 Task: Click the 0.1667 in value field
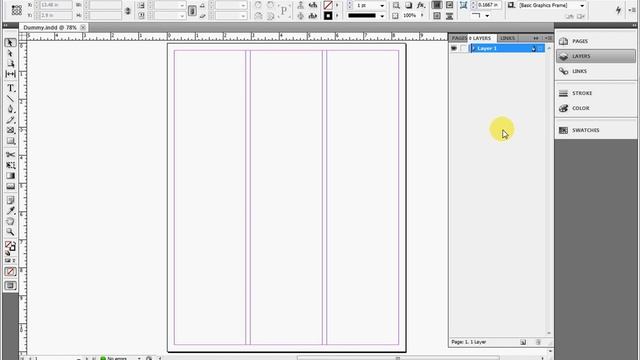489,5
